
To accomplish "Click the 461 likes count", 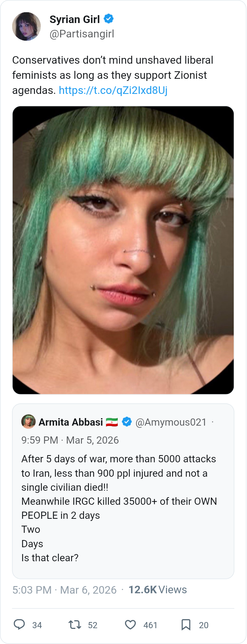I will click(x=151, y=625).
